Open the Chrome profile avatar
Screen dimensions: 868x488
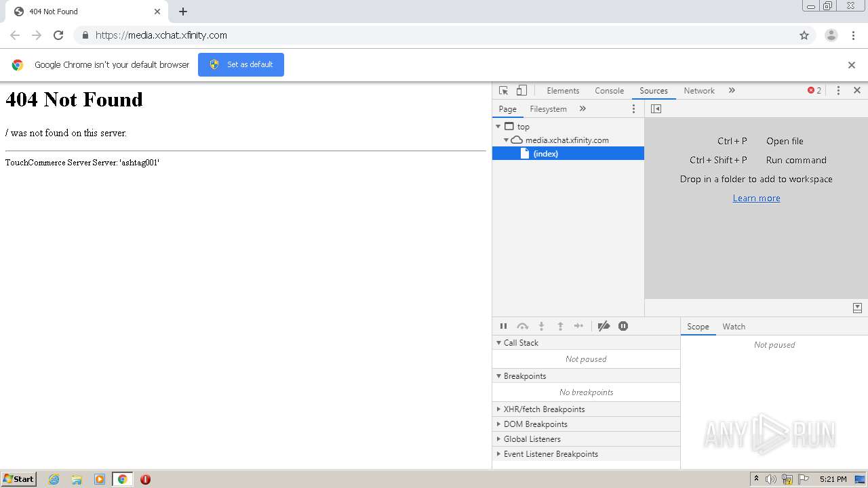pos(831,35)
